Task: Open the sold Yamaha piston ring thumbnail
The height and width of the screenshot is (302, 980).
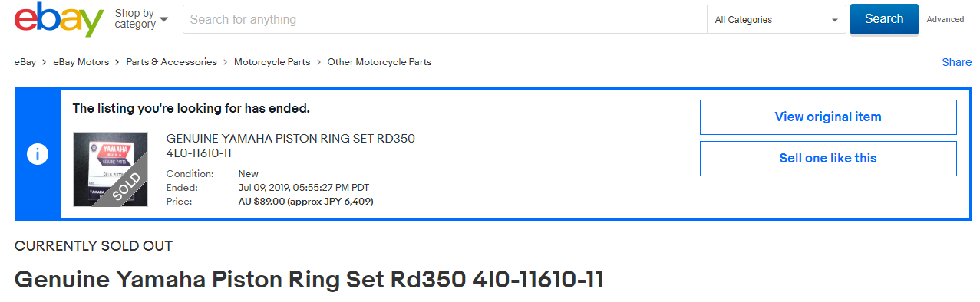Action: (x=110, y=169)
